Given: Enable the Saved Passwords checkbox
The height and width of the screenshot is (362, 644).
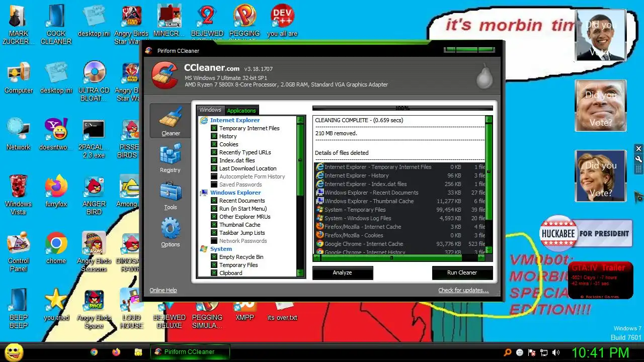Looking at the screenshot, I should (x=214, y=185).
